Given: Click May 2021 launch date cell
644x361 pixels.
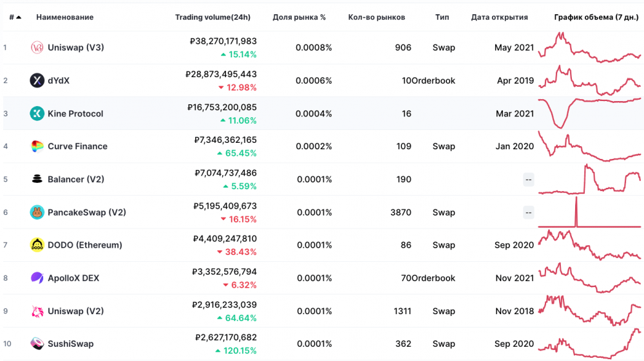Looking at the screenshot, I should coord(514,48).
